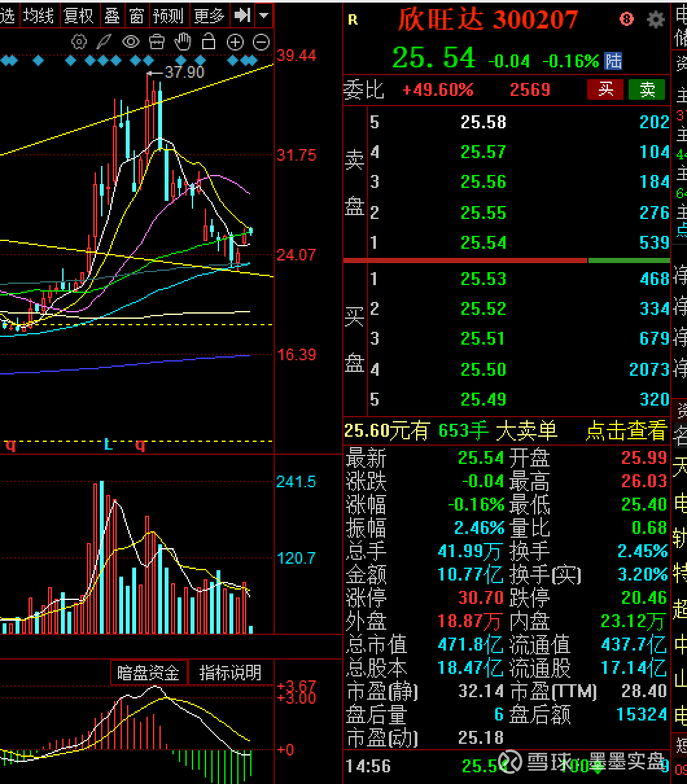Expand the toolbar dropdown arrow
Image resolution: width=687 pixels, height=784 pixels.
pos(263,15)
